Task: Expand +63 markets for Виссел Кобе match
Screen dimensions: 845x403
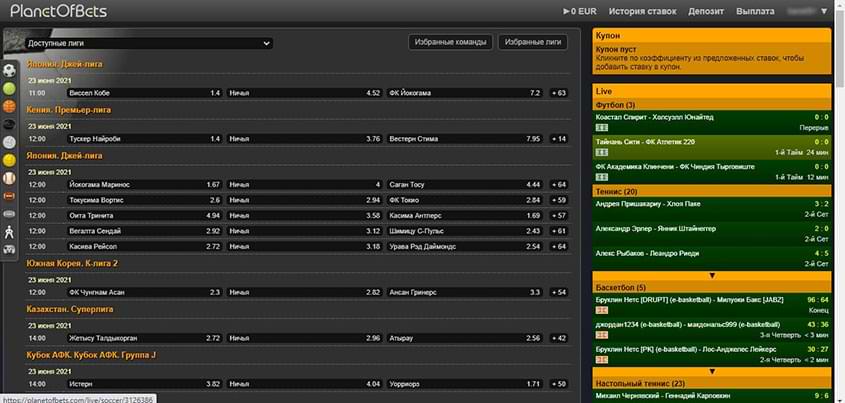Action: (x=559, y=93)
